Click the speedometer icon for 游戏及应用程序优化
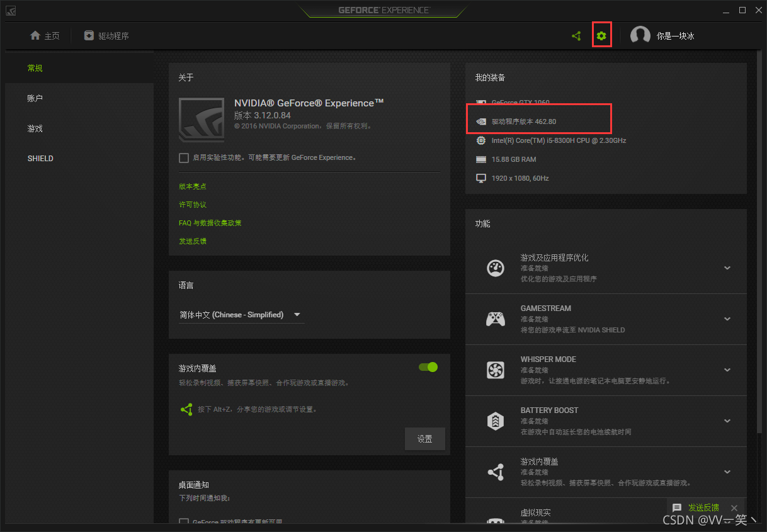Screen dimensions: 767x532 point(496,268)
